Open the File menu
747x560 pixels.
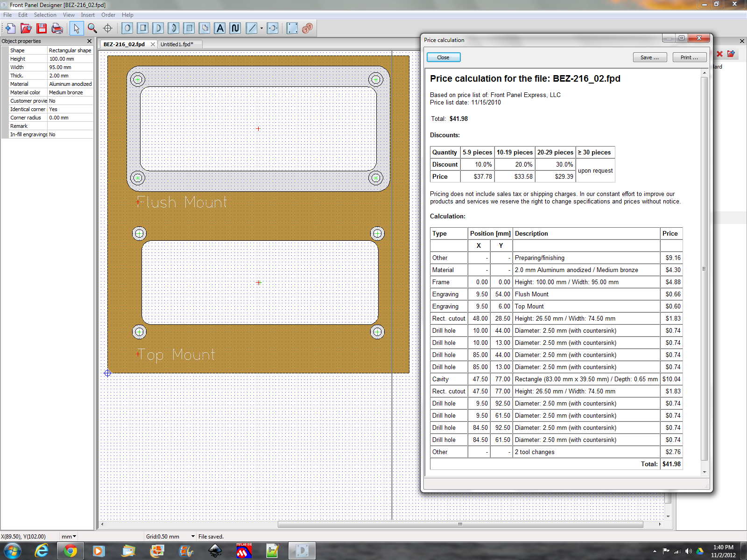(x=7, y=15)
